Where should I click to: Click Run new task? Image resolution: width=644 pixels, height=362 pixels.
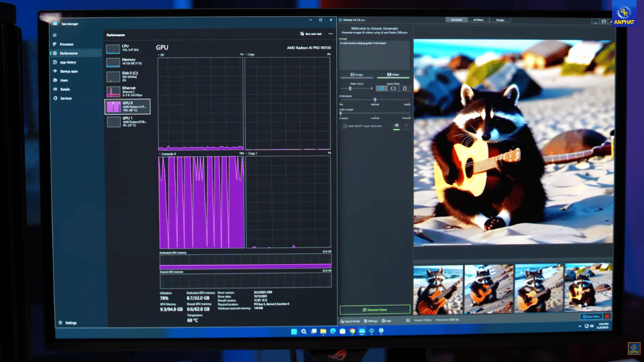311,34
